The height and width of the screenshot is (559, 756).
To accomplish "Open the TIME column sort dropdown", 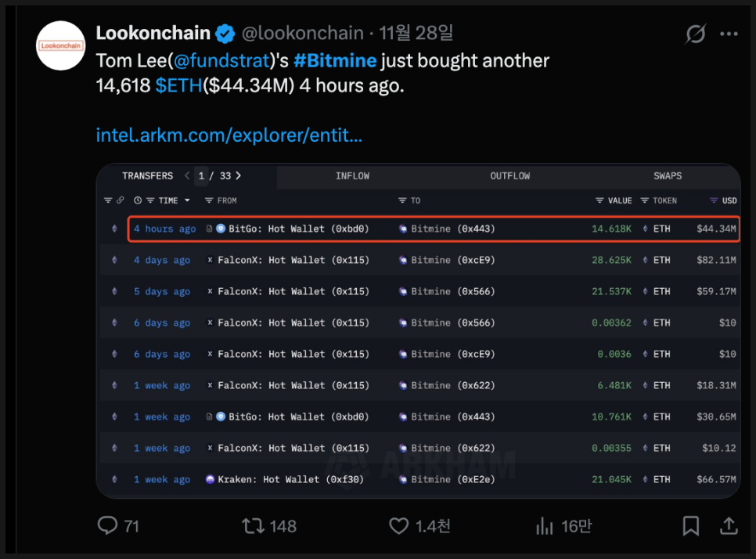I will coord(186,200).
